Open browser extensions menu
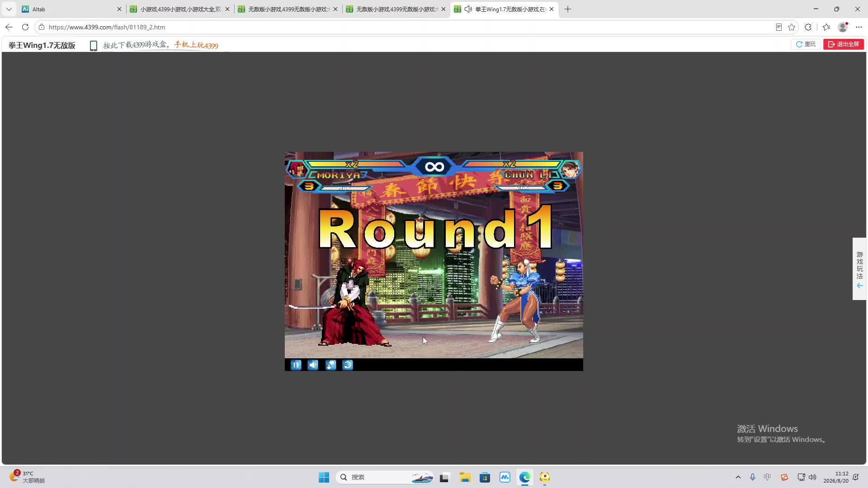This screenshot has width=868, height=488. (x=808, y=27)
